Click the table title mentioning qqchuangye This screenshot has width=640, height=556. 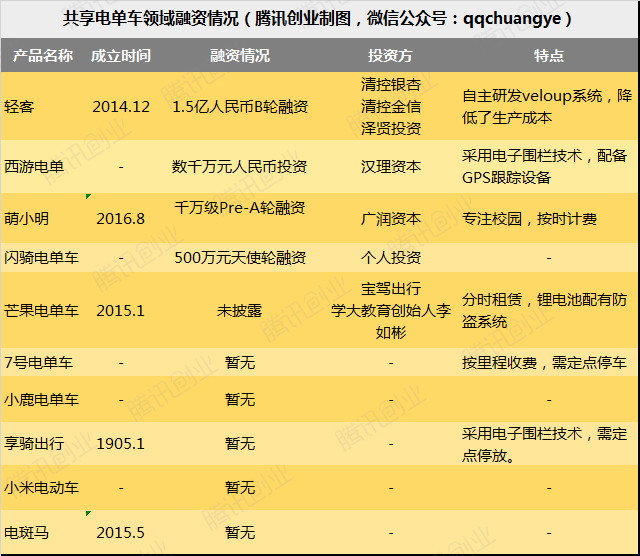pos(317,19)
